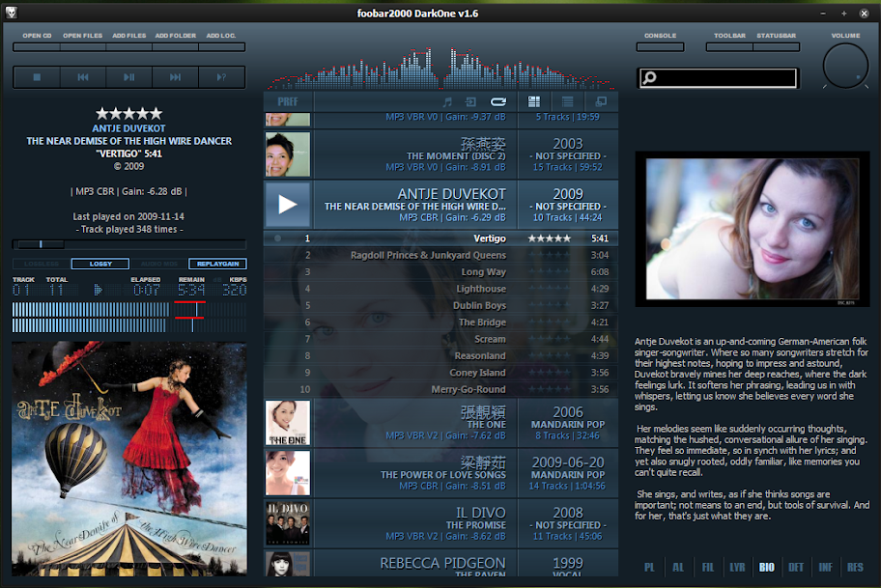Open the PREF preferences button
881x588 pixels.
tap(288, 101)
